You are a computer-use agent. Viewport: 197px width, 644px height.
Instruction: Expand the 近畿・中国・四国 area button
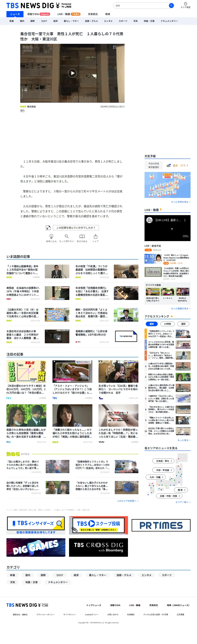[169, 496]
